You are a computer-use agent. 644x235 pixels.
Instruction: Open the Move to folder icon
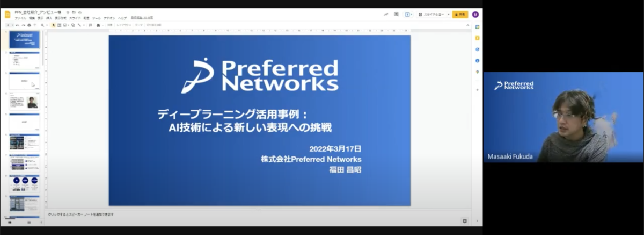74,12
